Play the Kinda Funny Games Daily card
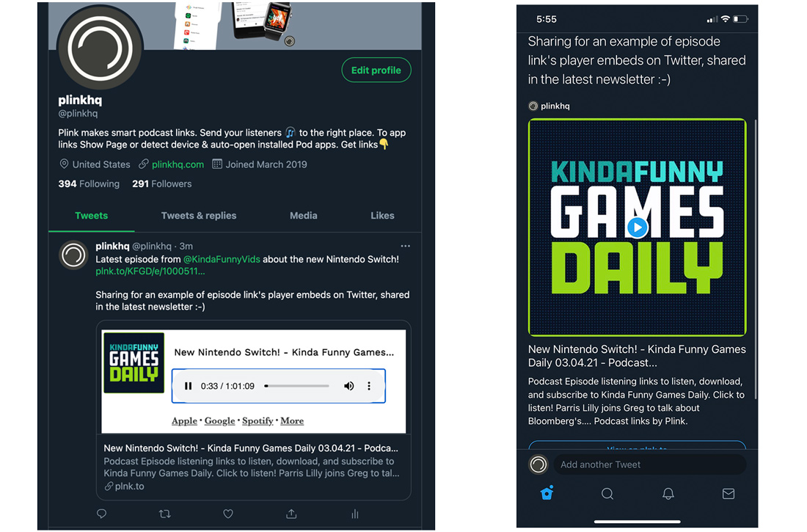The image size is (807, 532). tap(637, 227)
